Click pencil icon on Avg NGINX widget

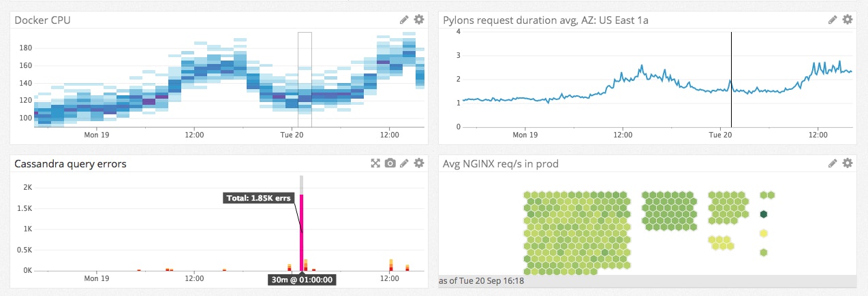(833, 163)
